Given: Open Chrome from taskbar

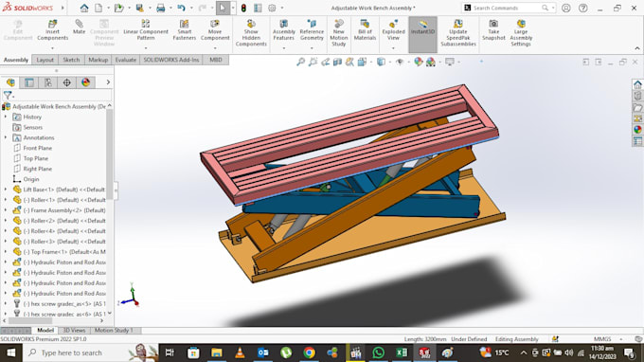Looking at the screenshot, I should point(310,353).
